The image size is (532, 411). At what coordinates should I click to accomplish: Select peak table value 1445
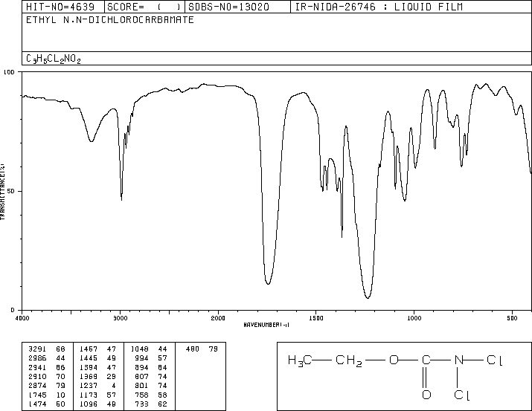[89, 358]
